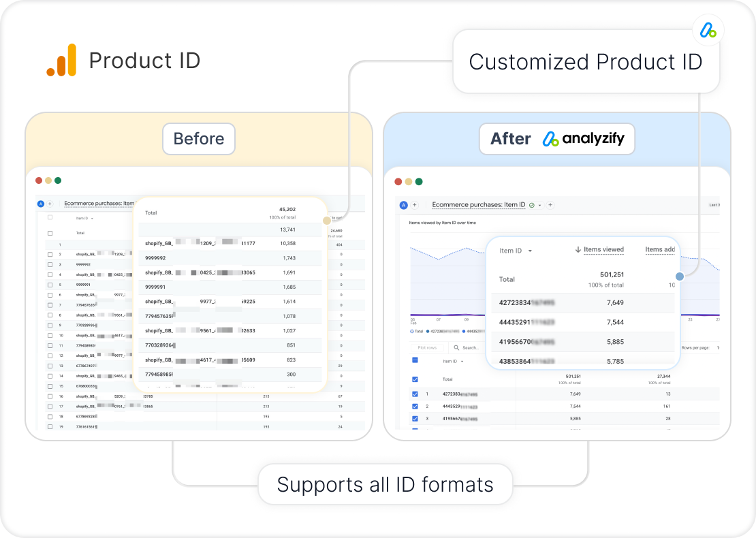Uncheck the Total row checkbox in After table
The image size is (756, 538).
415,379
